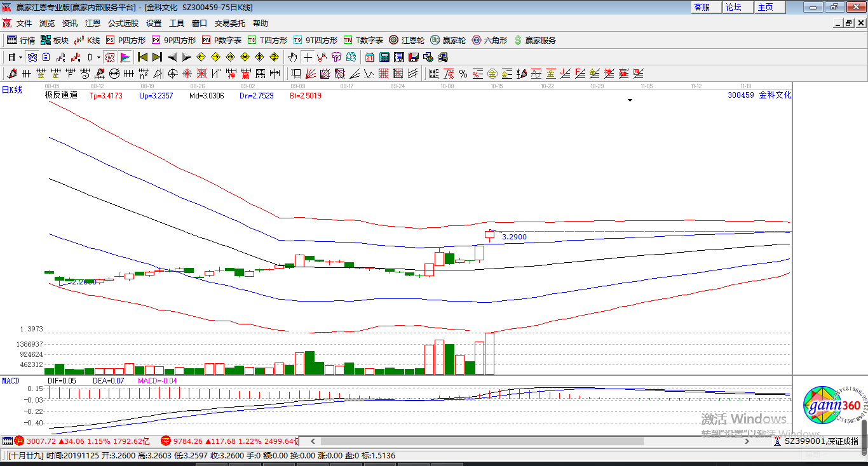Click the 极反通道 indicator name
This screenshot has height=466, width=868.
(61, 95)
